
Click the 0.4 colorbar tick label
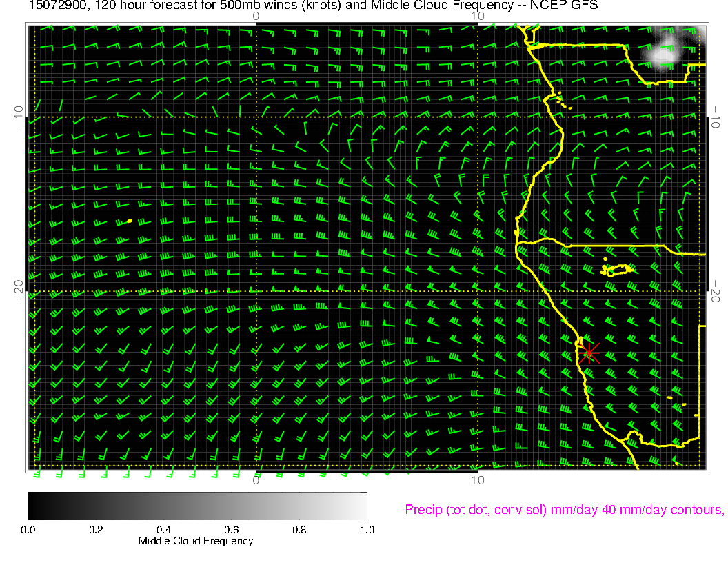(164, 530)
